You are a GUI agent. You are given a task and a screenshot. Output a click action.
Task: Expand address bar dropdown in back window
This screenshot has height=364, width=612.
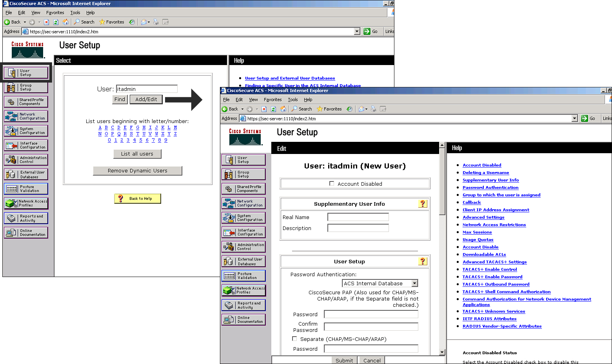357,31
